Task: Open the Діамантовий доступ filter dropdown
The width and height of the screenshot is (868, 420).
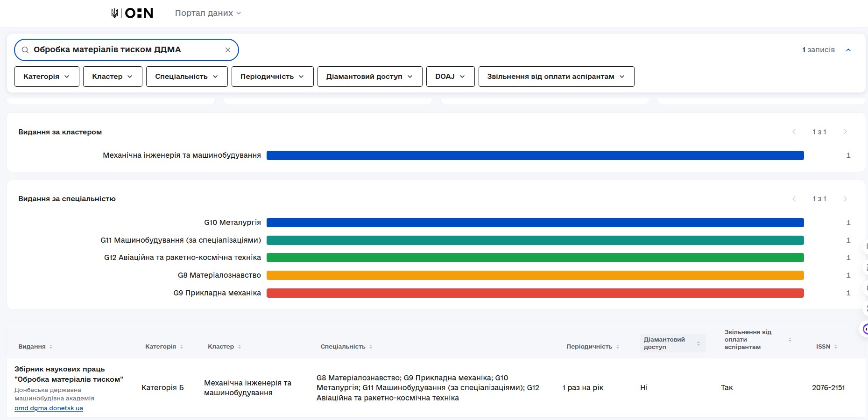Action: point(370,77)
